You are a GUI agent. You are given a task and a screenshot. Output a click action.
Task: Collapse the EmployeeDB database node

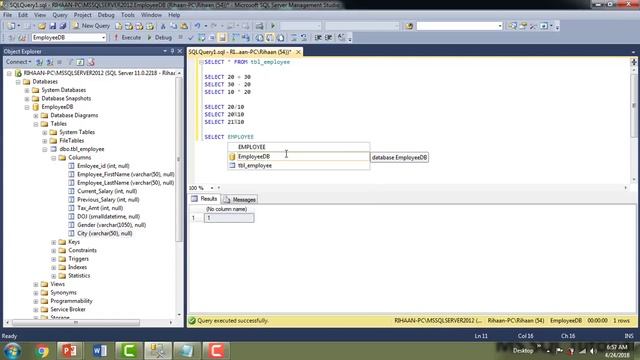click(27, 107)
